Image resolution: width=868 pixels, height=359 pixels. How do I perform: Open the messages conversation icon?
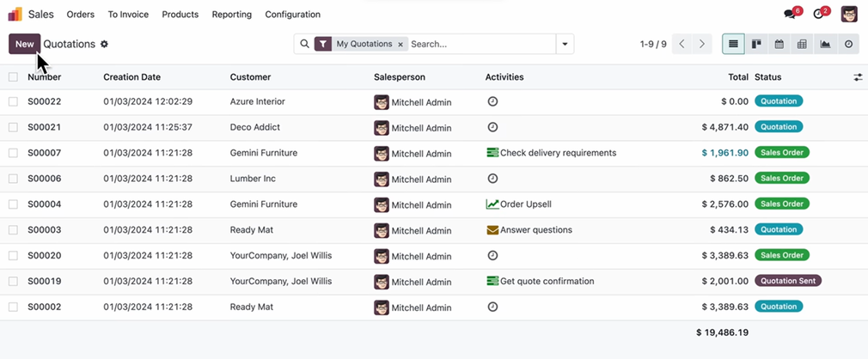pos(790,15)
